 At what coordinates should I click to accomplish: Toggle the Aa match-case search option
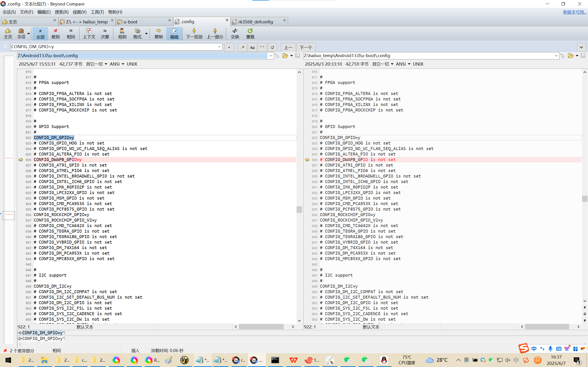click(252, 47)
